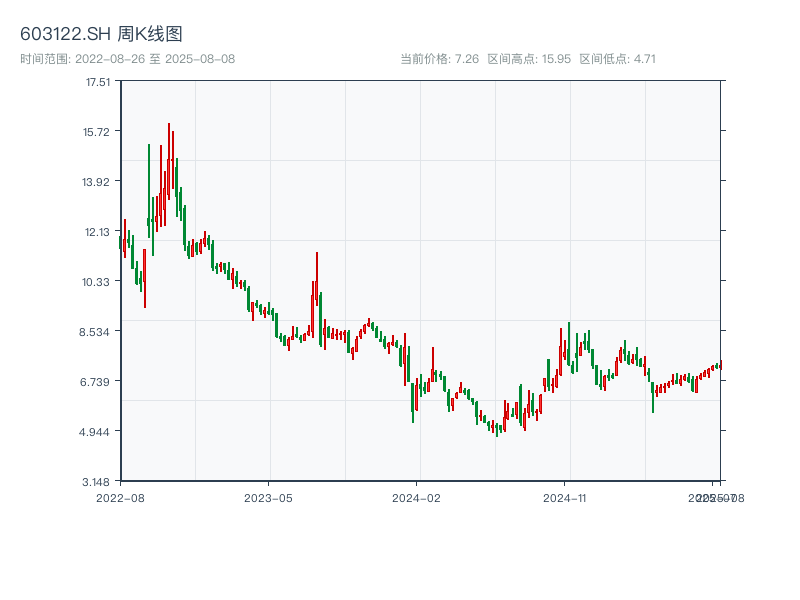Click the y-axis value 6.739
Viewport: 800px width, 600px height.
pyautogui.click(x=94, y=382)
